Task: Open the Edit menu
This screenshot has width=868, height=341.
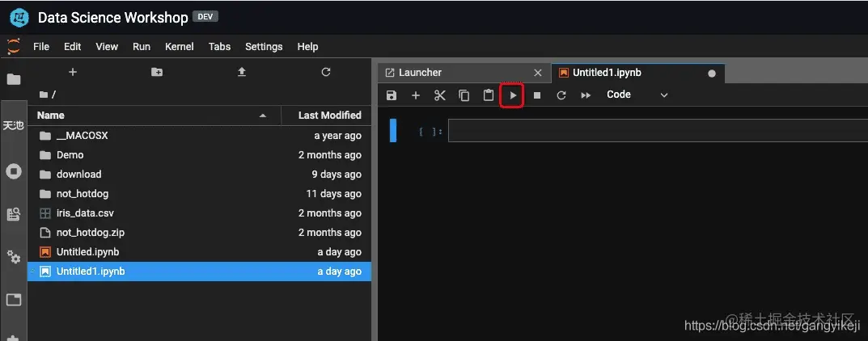Action: click(x=73, y=46)
